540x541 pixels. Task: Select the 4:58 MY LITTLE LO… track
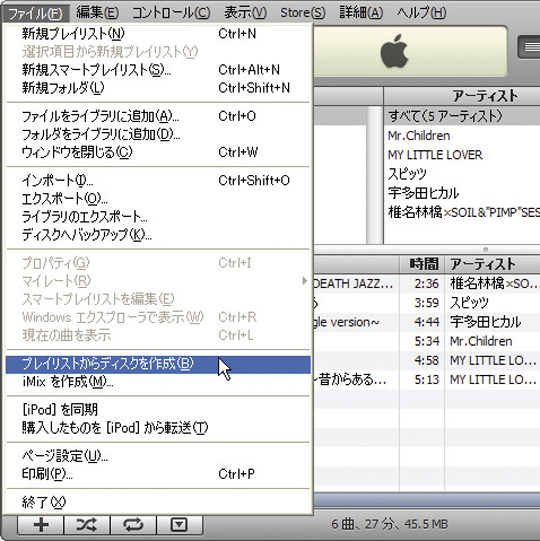427,361
